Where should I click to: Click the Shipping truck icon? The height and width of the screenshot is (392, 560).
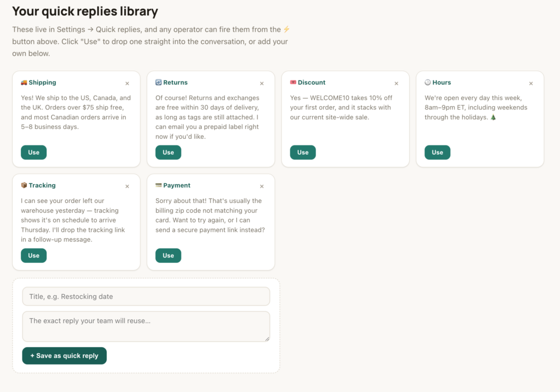24,83
